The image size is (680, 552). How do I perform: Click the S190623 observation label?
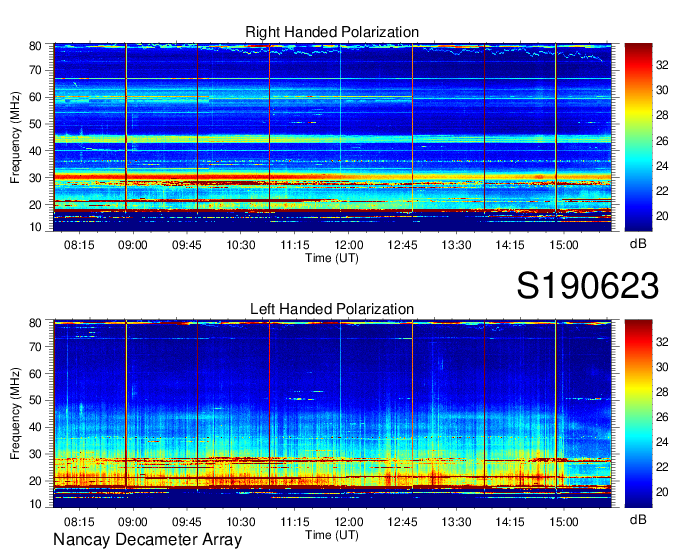(588, 286)
